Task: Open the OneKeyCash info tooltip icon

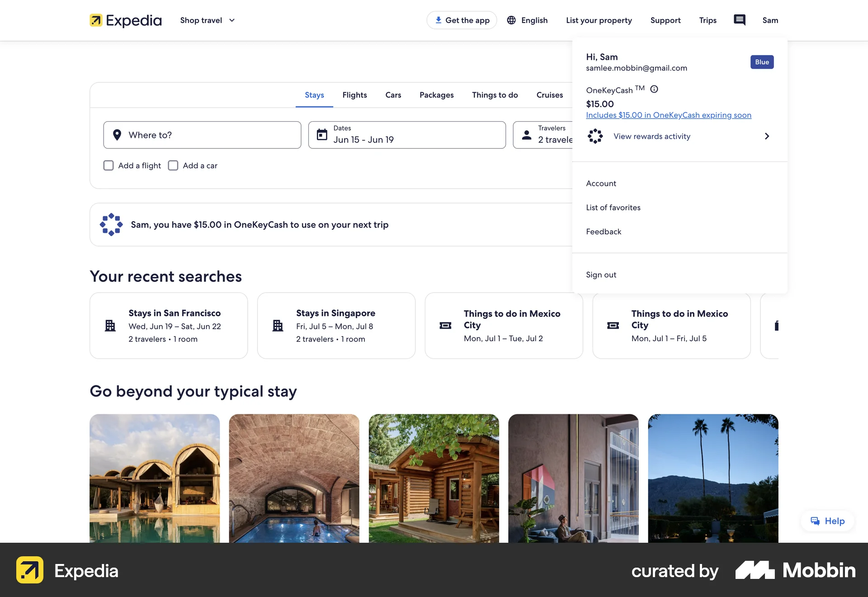Action: click(654, 89)
